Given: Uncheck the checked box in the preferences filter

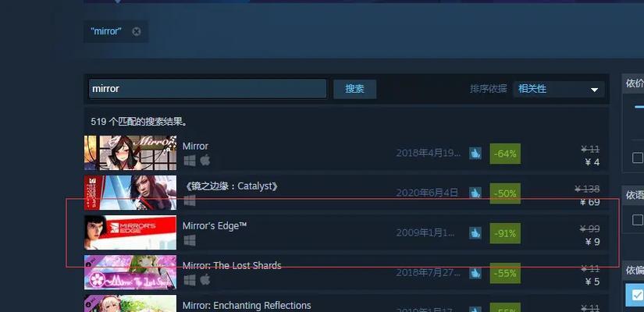Looking at the screenshot, I should 635,294.
